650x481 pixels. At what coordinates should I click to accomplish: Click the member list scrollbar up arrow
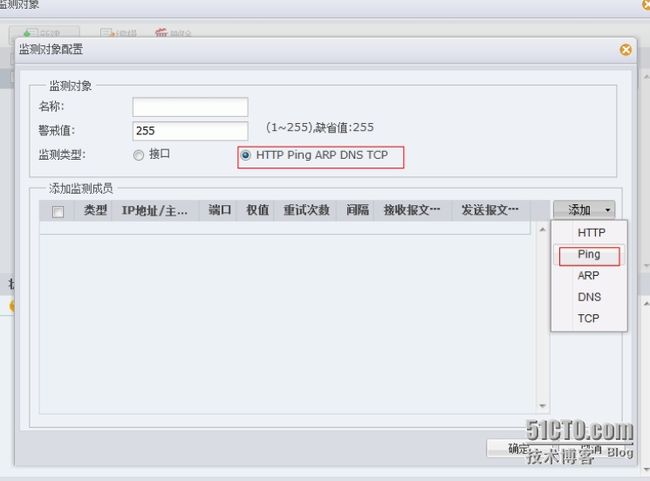(542, 229)
